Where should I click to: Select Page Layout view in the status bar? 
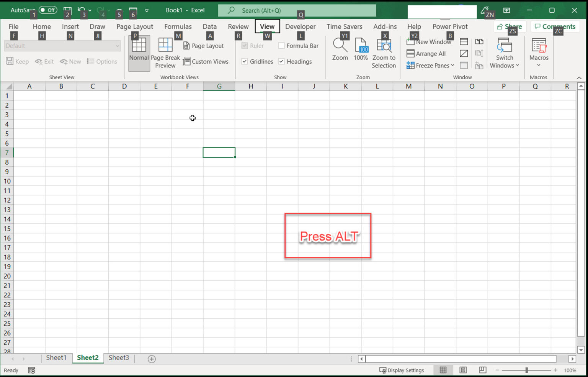pyautogui.click(x=463, y=370)
